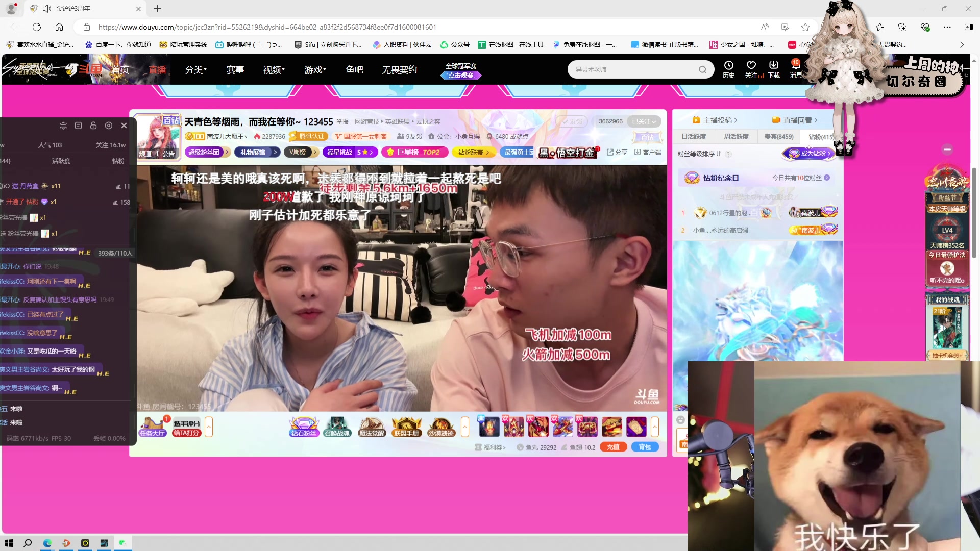Open the 分类 dropdown menu
980x551 pixels.
click(195, 70)
